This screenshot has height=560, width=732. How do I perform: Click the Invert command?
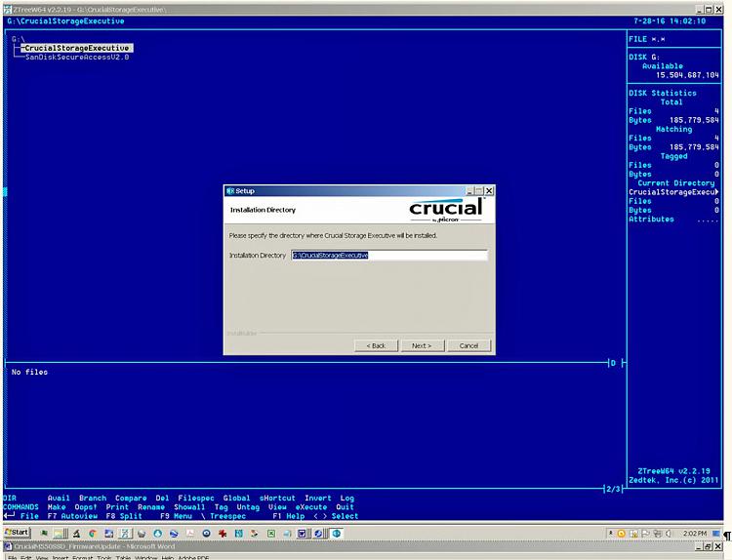318,498
